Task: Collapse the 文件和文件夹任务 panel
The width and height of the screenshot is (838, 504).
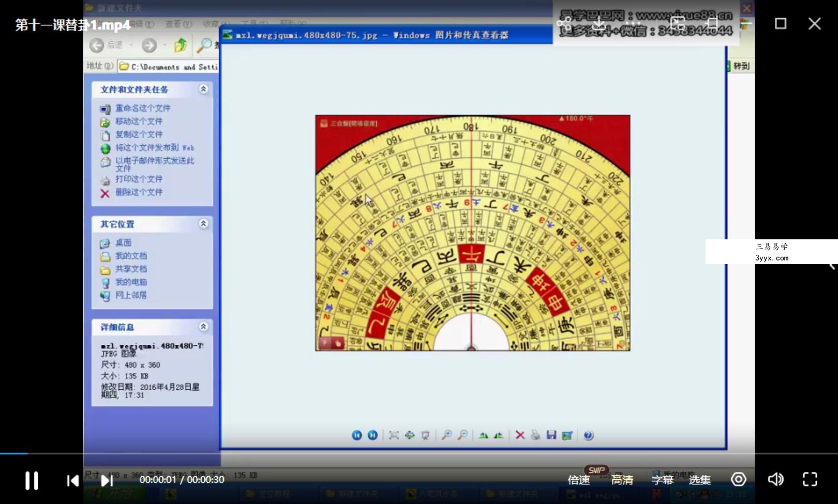Action: [x=203, y=89]
